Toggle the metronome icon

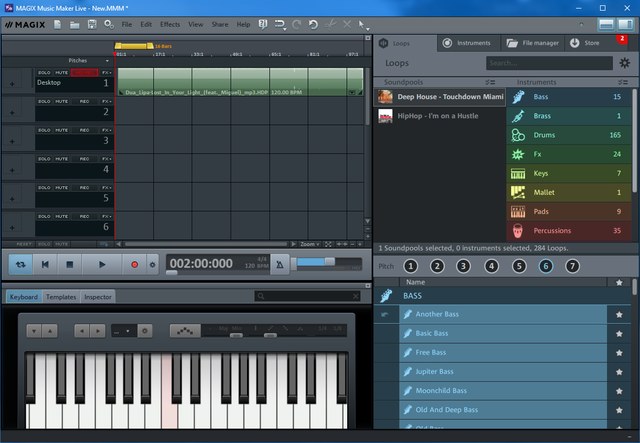[x=281, y=263]
